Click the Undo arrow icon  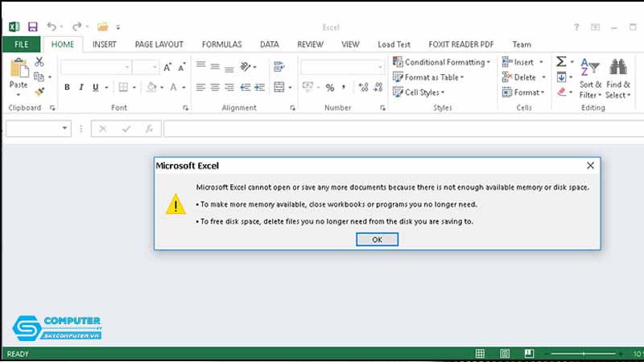52,27
